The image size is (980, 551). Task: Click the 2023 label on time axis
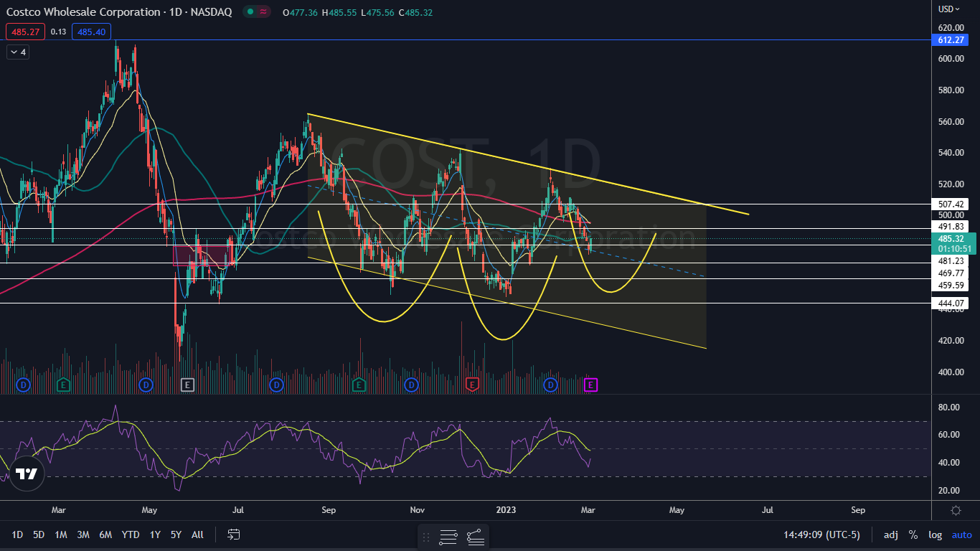click(506, 510)
